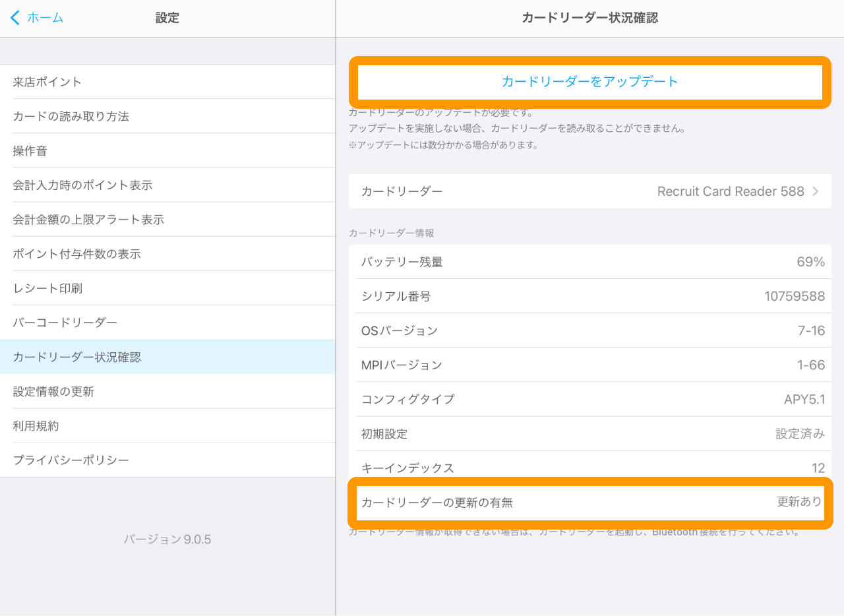Open バーコードリーダー settings
The height and width of the screenshot is (616, 844).
click(167, 322)
